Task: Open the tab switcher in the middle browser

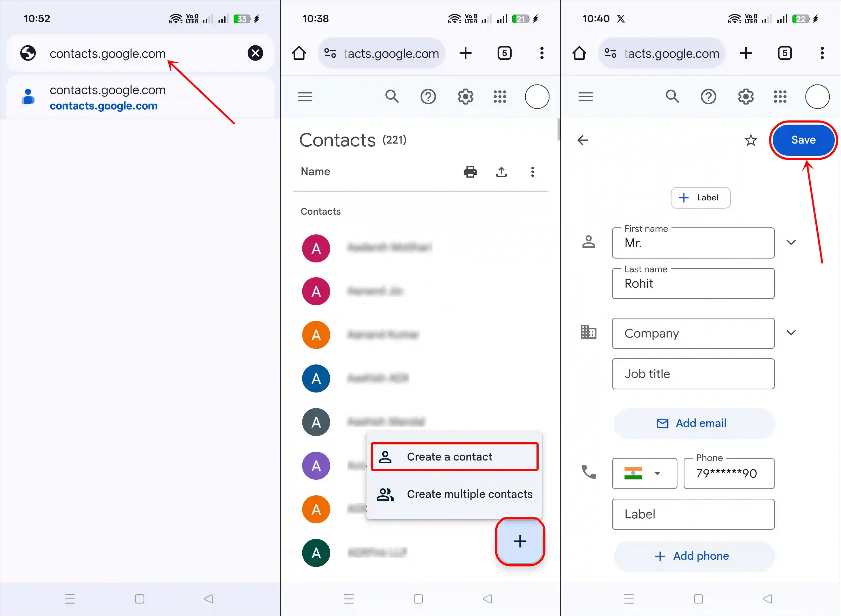Action: coord(504,53)
